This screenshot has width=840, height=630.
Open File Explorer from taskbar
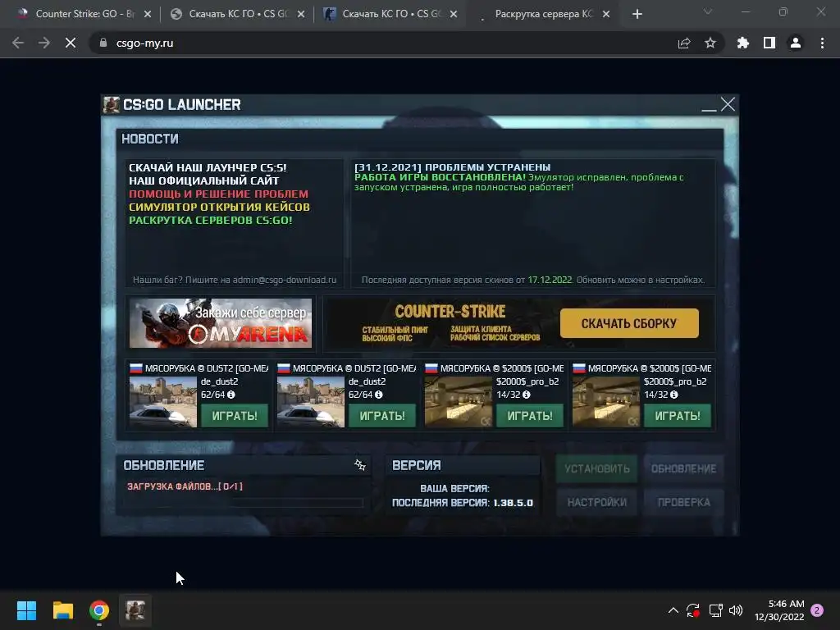point(62,610)
